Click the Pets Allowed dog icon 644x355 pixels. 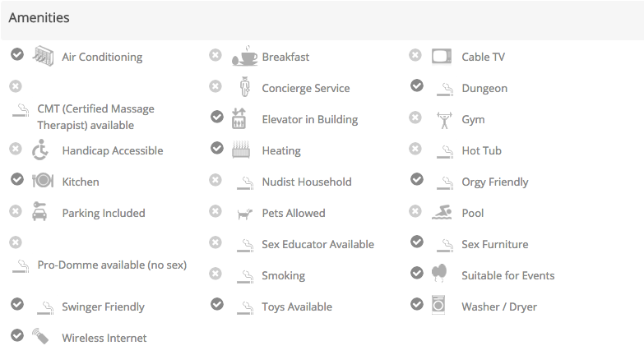pos(244,214)
